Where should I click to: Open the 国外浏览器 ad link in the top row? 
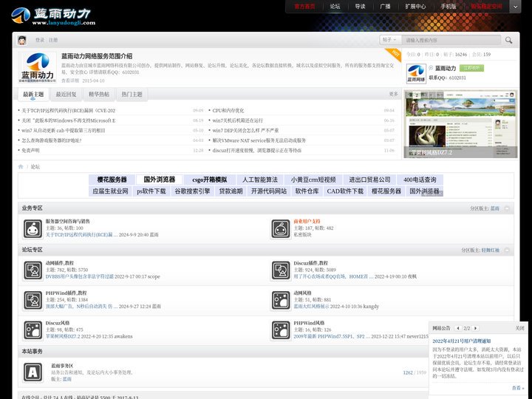(159, 180)
